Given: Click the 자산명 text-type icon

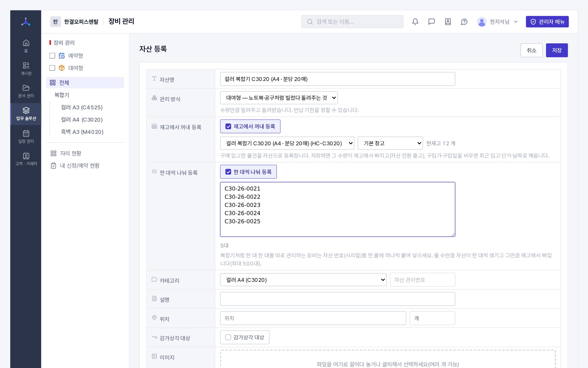Looking at the screenshot, I should pos(154,79).
